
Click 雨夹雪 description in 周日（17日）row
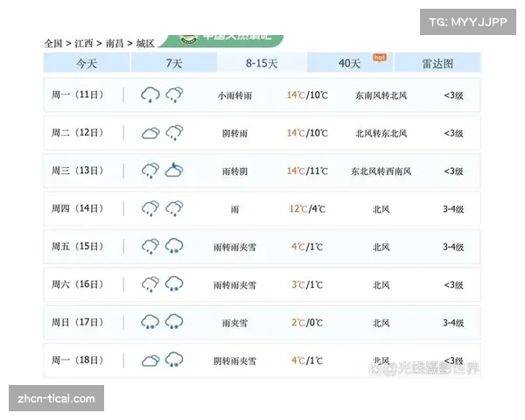pos(234,323)
